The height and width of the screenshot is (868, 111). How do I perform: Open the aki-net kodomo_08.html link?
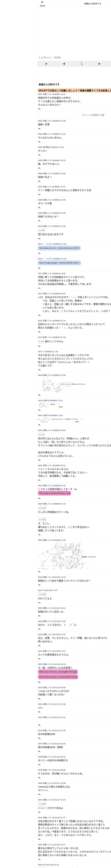[x=59, y=248]
